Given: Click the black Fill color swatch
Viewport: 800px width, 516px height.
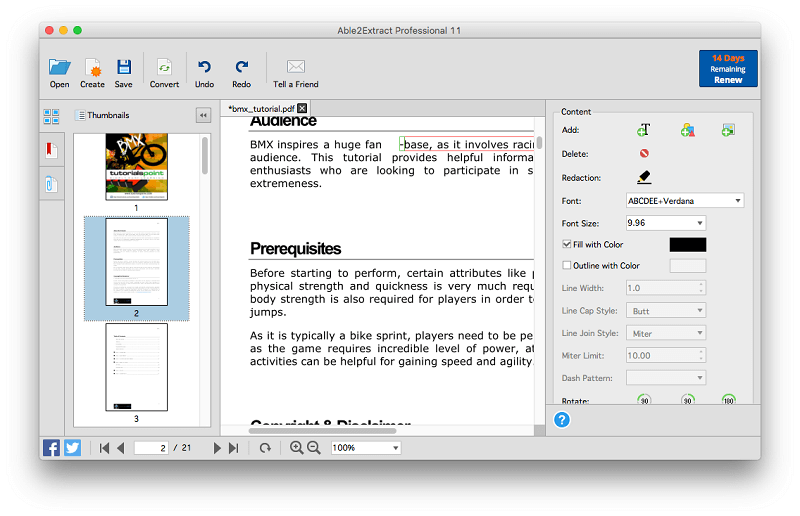Looking at the screenshot, I should click(x=688, y=244).
